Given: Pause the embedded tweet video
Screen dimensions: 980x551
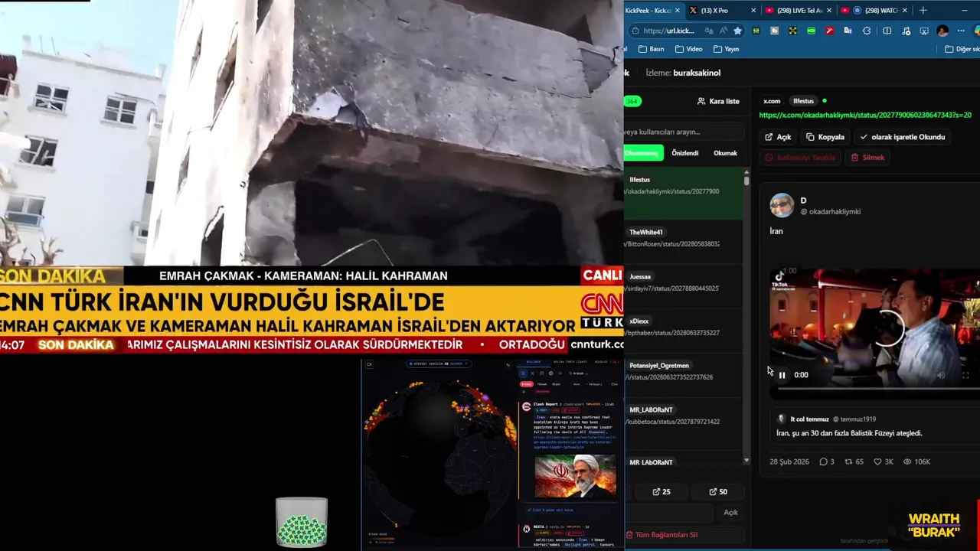Looking at the screenshot, I should coord(782,375).
